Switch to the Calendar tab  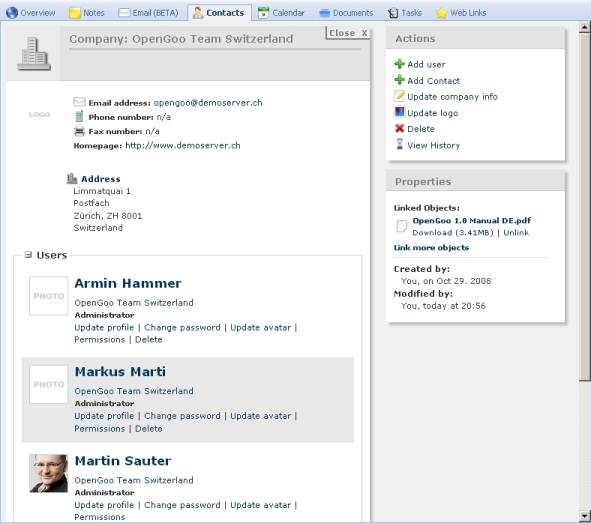pos(281,13)
